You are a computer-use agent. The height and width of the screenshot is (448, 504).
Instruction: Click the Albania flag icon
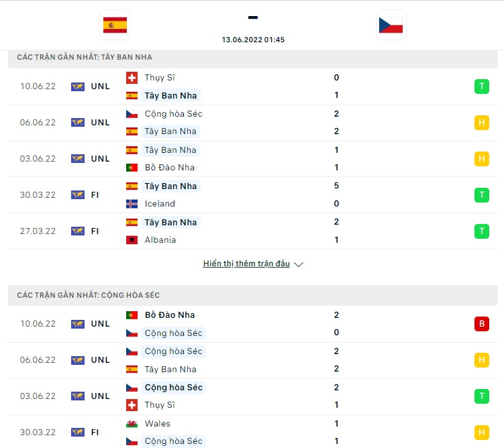[132, 240]
